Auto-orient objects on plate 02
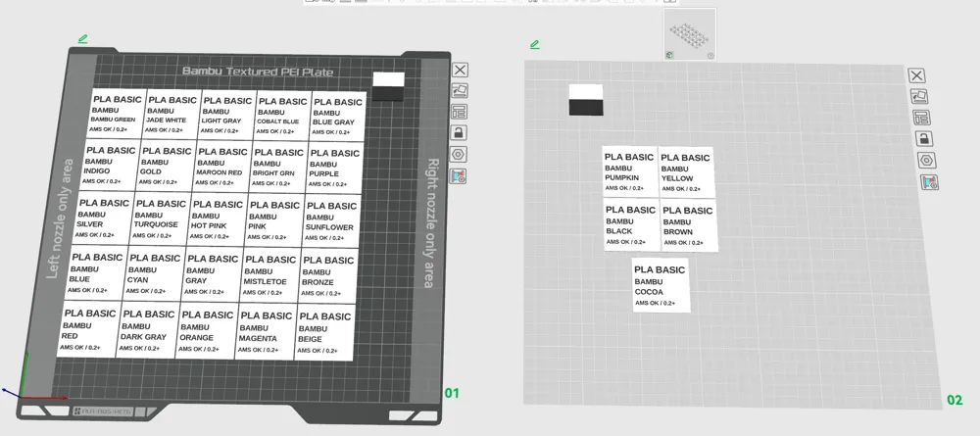The image size is (980, 436). coord(919,97)
